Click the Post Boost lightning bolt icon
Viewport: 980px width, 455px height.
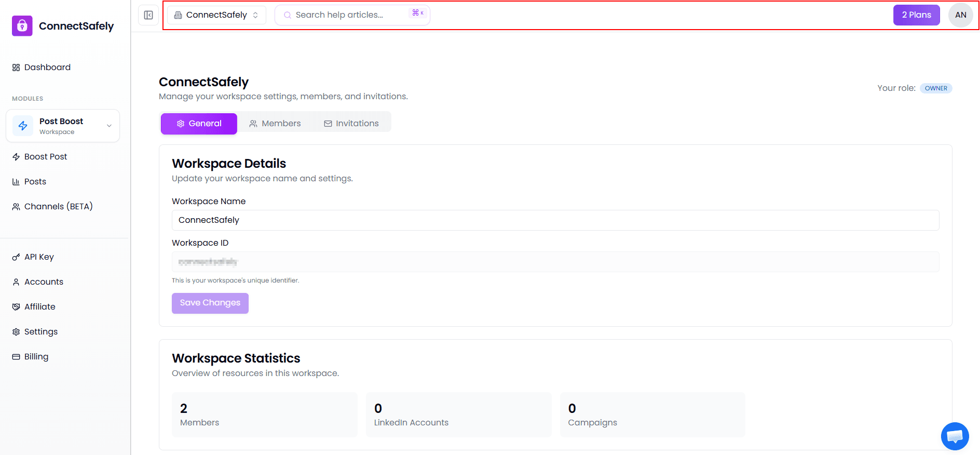tap(23, 126)
